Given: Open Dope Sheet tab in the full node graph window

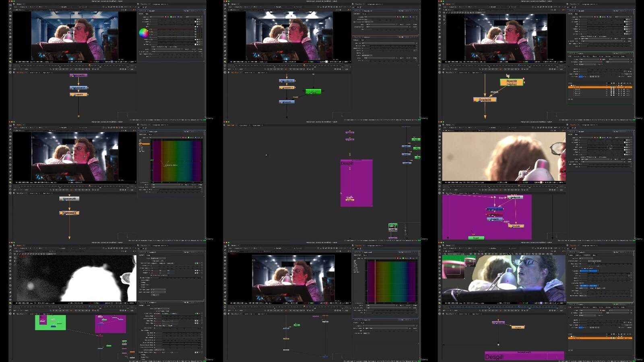Looking at the screenshot, I should (256, 125).
